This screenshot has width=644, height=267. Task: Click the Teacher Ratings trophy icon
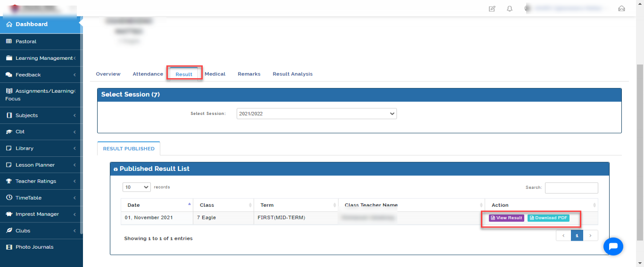(x=9, y=181)
